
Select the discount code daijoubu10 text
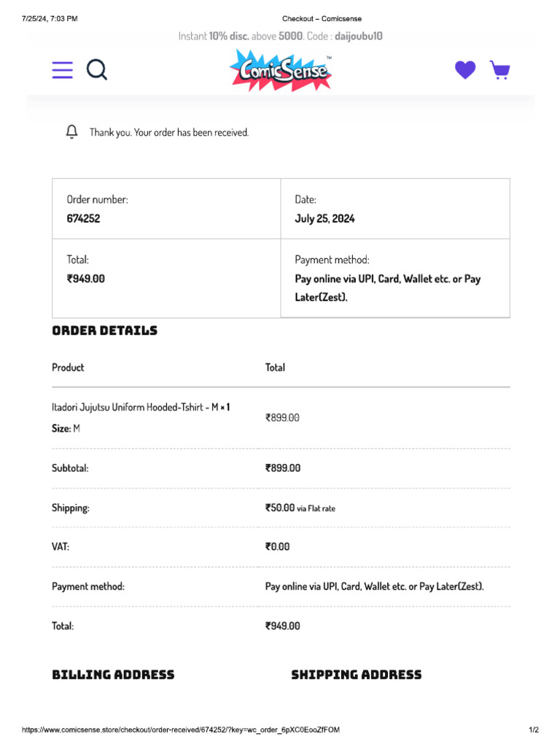(x=359, y=36)
